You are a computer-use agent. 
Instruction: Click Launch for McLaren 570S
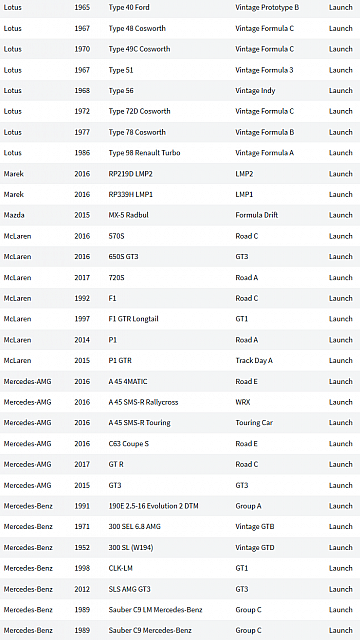(340, 236)
